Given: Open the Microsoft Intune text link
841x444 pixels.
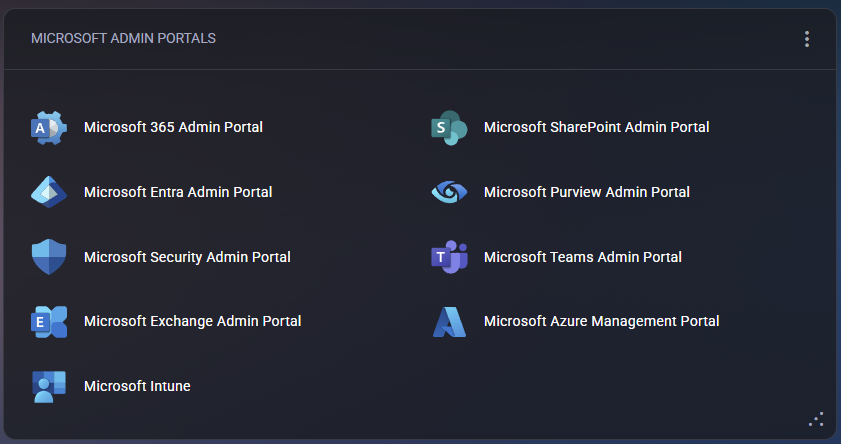Looking at the screenshot, I should pyautogui.click(x=137, y=386).
